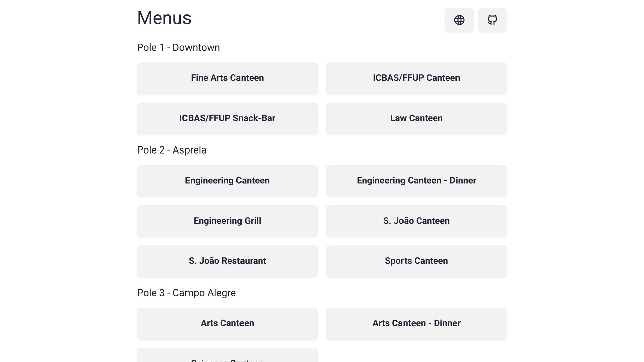The height and width of the screenshot is (362, 644).
Task: Choose Arts Canteen - Dinner
Action: coord(416,323)
